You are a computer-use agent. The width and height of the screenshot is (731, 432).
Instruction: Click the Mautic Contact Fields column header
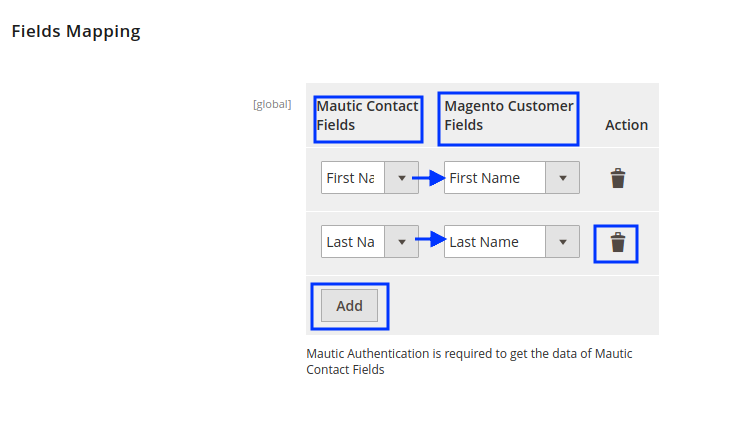(367, 116)
